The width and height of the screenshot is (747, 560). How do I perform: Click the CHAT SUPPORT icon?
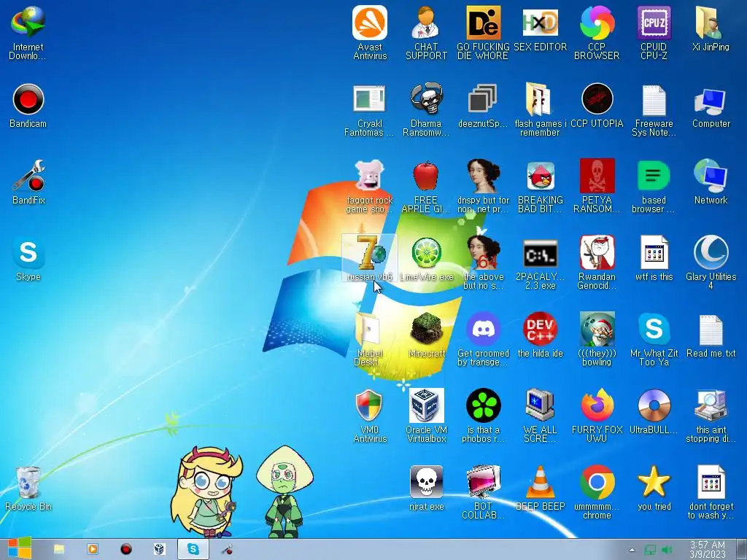pyautogui.click(x=426, y=34)
